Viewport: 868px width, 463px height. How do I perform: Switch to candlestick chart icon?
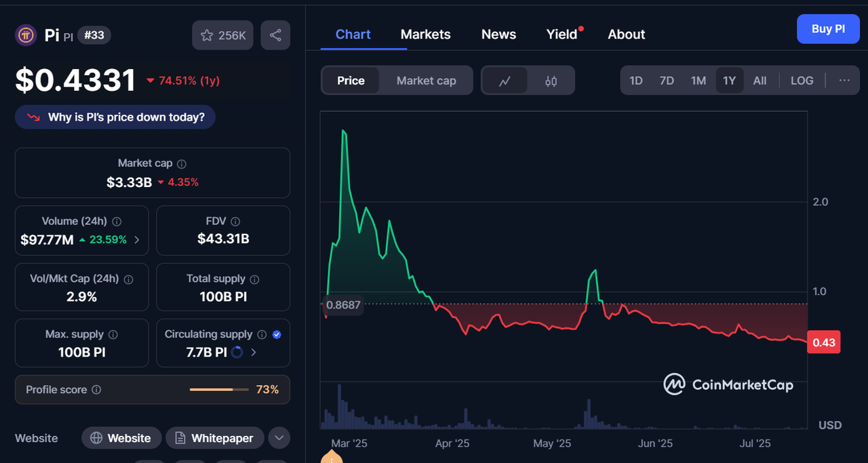tap(551, 81)
